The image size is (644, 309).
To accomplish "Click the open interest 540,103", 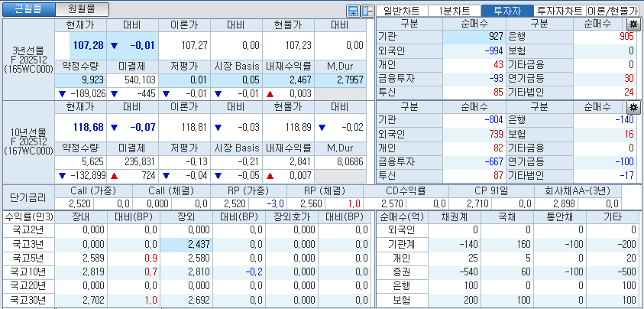I will pyautogui.click(x=141, y=80).
